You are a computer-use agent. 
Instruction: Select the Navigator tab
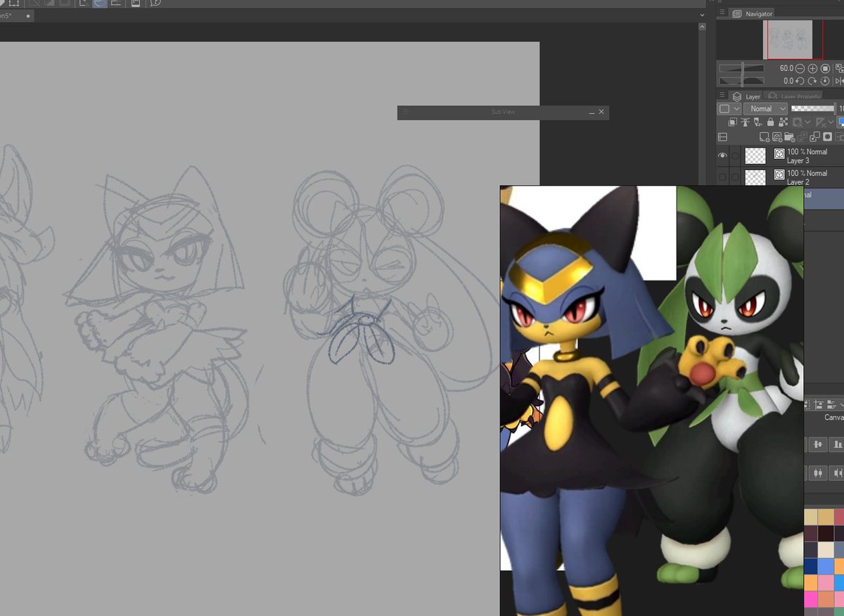click(752, 13)
